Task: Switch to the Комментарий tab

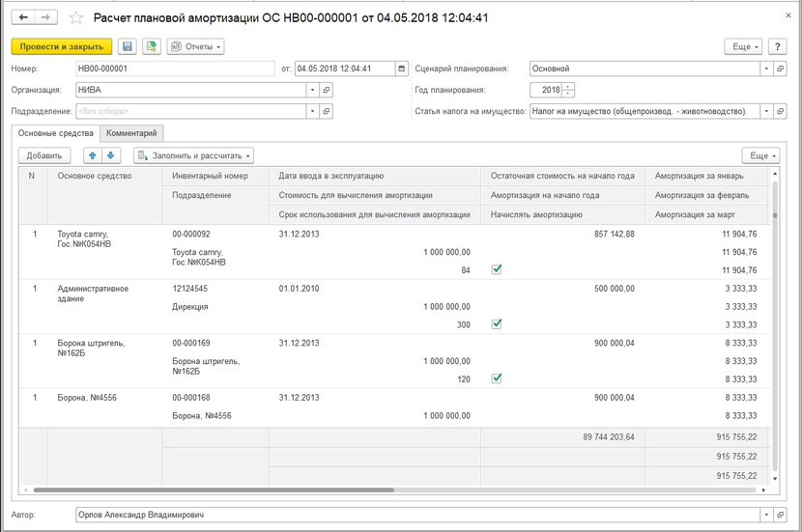Action: click(133, 133)
